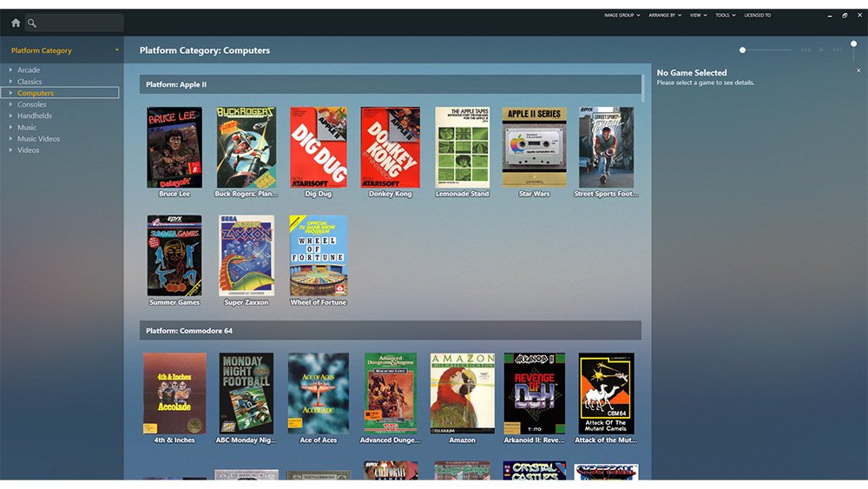Select Music Videos in the sidebar
868x489 pixels.
pyautogui.click(x=38, y=138)
